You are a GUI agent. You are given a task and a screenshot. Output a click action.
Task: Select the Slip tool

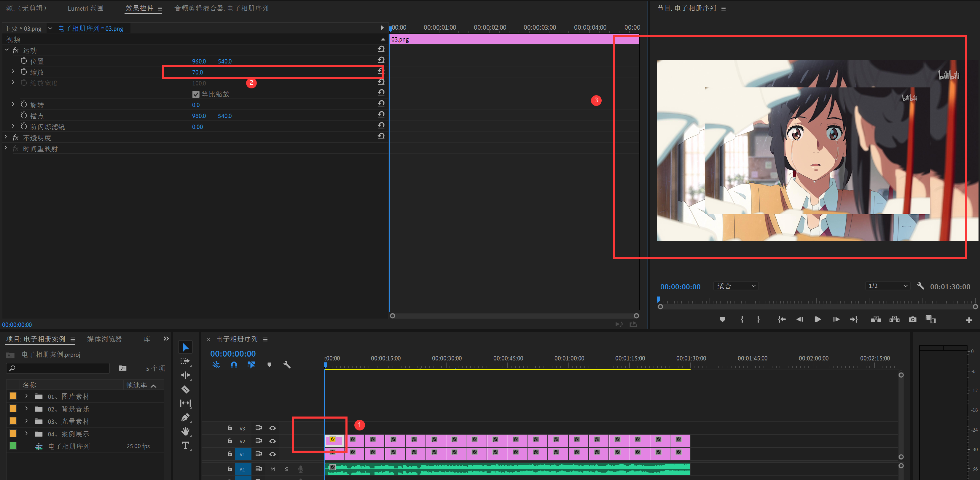[x=185, y=403]
